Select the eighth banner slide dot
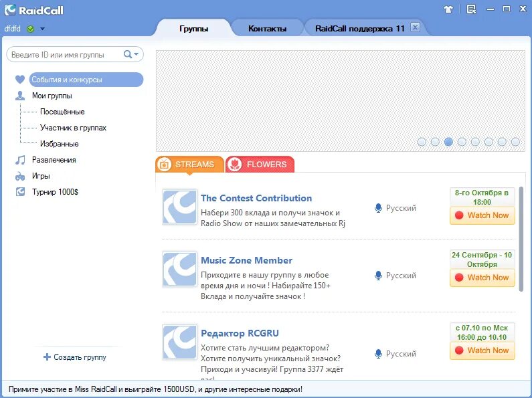This screenshot has width=532, height=398. pos(515,142)
